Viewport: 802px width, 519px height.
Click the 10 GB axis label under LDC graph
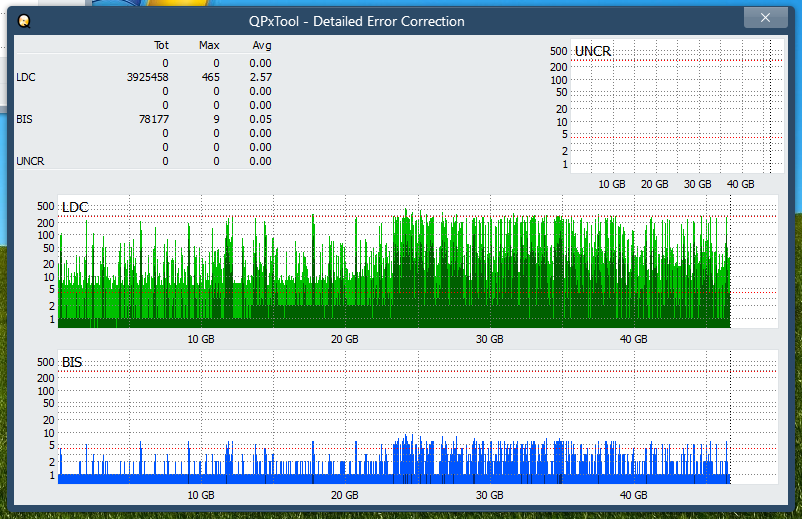click(x=200, y=339)
